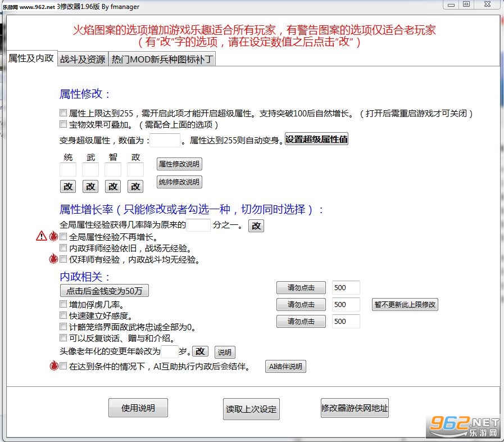Image resolution: width=504 pixels, height=442 pixels.
Task: Click 改 button under 政
Action: (x=135, y=187)
